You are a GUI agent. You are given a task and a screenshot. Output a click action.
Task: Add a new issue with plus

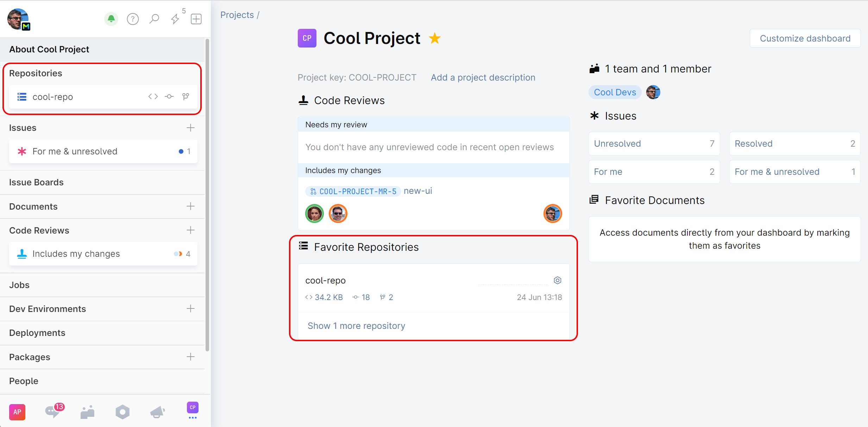coord(190,128)
